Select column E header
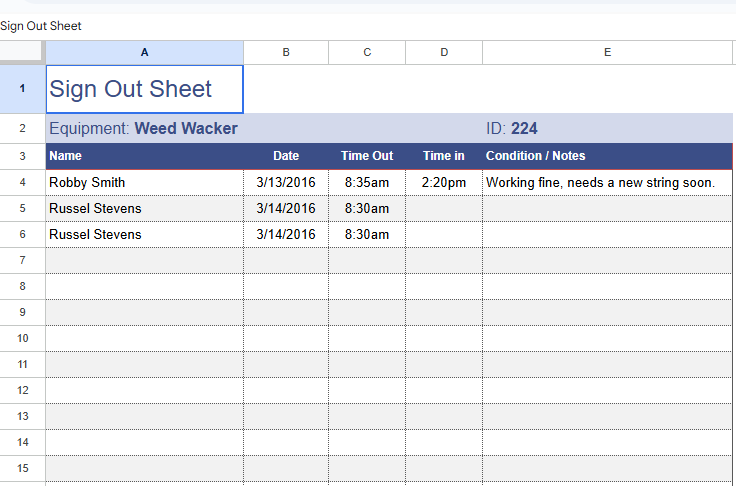The width and height of the screenshot is (736, 486). click(607, 52)
